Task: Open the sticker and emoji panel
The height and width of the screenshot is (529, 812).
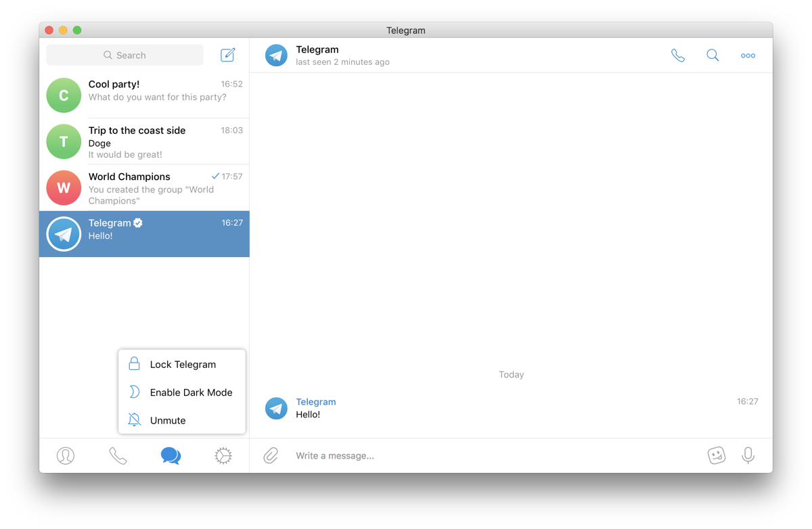Action: pos(717,455)
